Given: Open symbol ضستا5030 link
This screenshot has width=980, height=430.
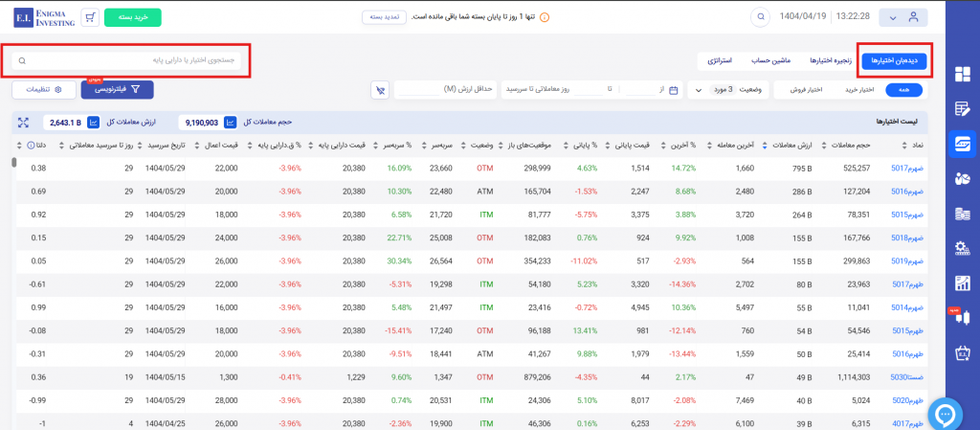Looking at the screenshot, I should 907,377.
